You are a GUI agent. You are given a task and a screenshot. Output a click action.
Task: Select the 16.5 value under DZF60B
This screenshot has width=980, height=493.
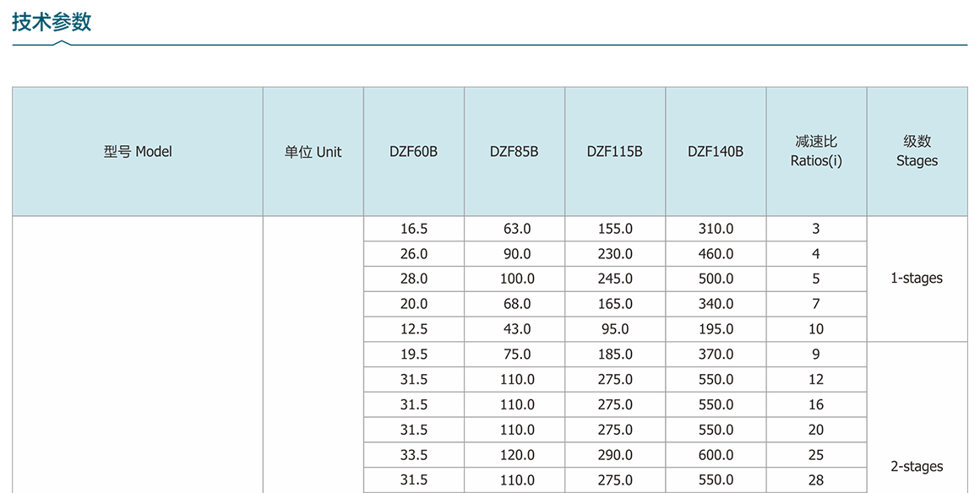413,229
